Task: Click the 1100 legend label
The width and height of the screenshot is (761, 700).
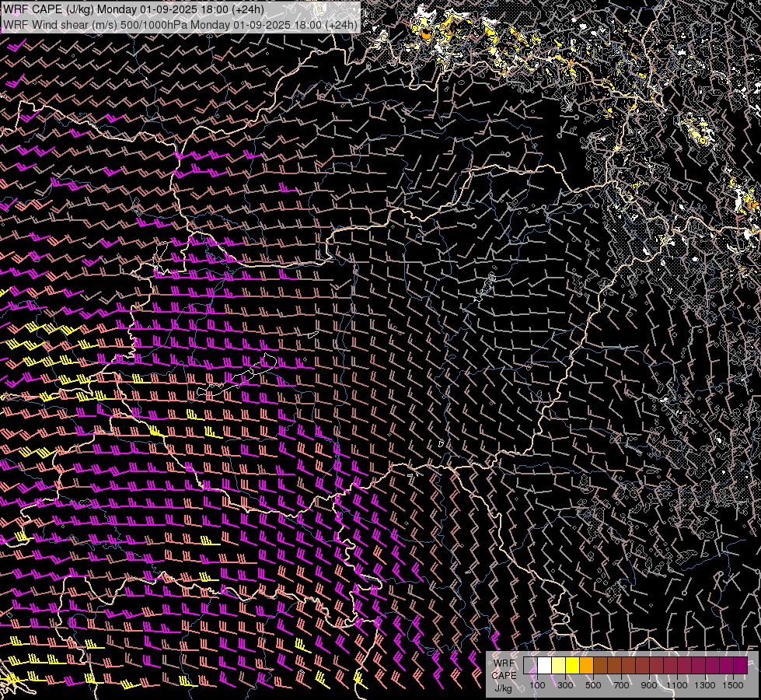Action: pos(676,685)
